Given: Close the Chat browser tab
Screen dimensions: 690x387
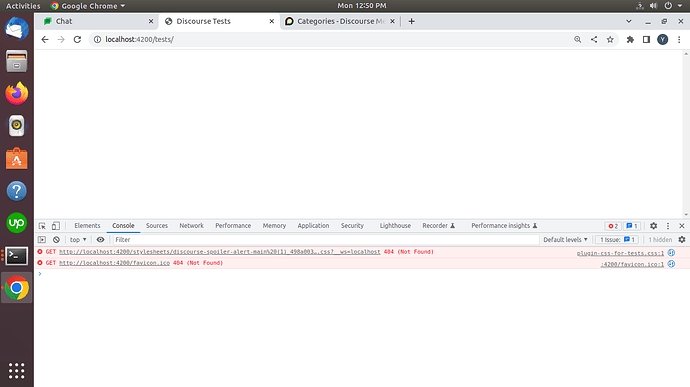Looking at the screenshot, I should coord(151,21).
